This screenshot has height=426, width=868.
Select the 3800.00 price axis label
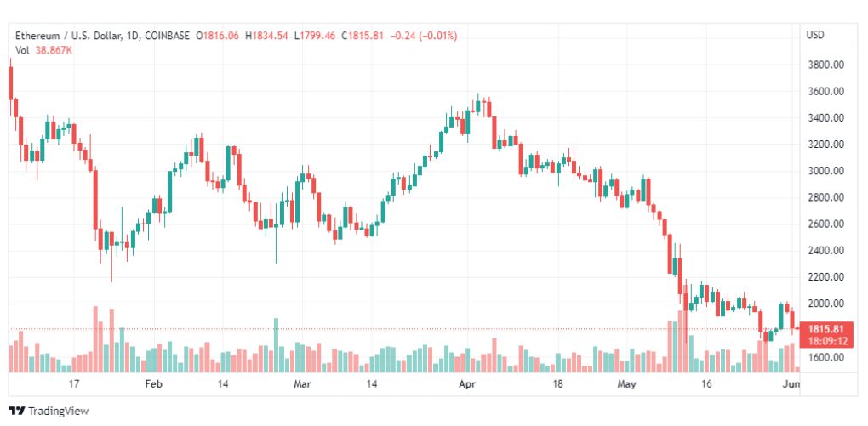825,65
